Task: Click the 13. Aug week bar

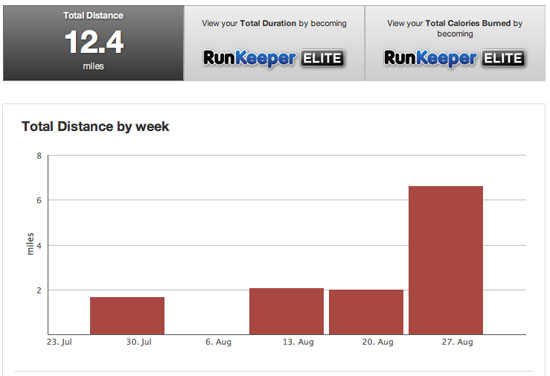Action: point(286,311)
